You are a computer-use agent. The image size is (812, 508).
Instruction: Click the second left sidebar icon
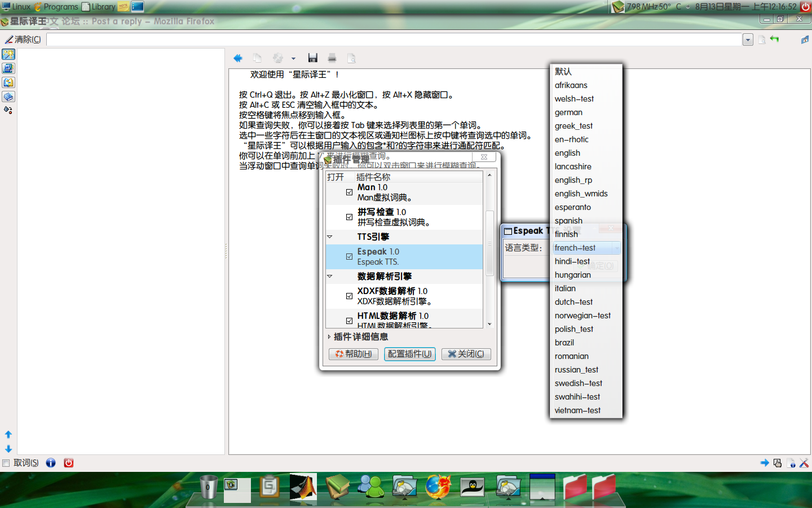pyautogui.click(x=8, y=68)
